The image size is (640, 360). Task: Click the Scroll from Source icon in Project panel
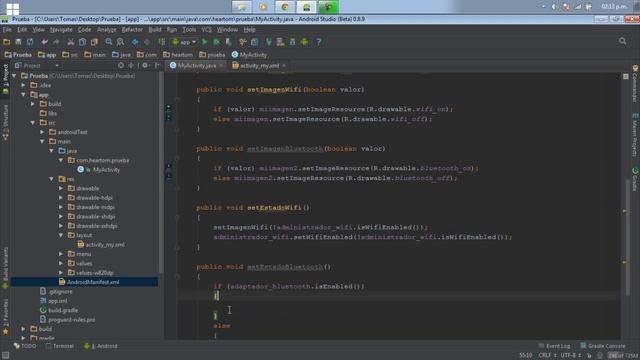click(x=121, y=65)
